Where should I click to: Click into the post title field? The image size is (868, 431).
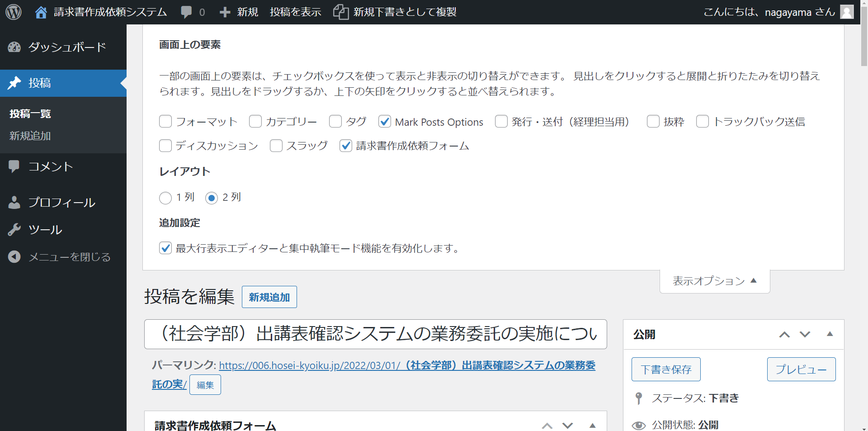375,334
